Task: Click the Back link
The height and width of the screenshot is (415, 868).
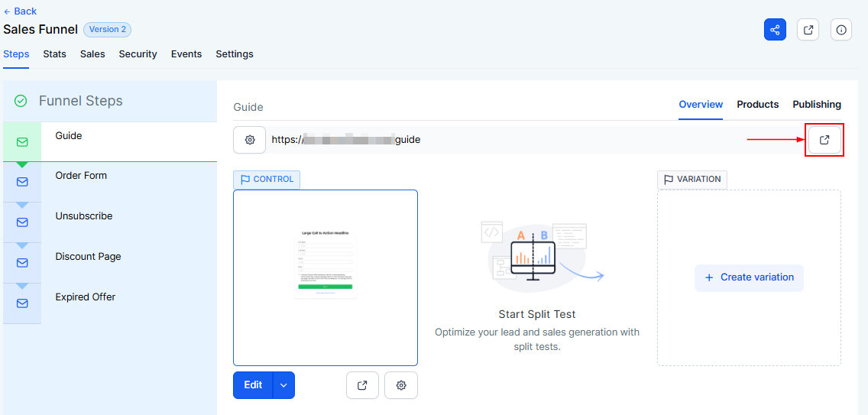Action: point(20,11)
